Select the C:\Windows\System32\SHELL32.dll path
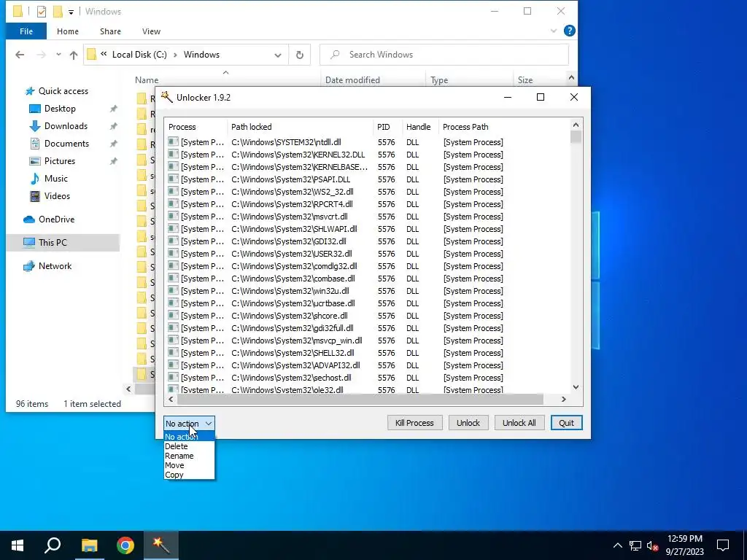Screen dimensions: 747x560 (x=293, y=353)
